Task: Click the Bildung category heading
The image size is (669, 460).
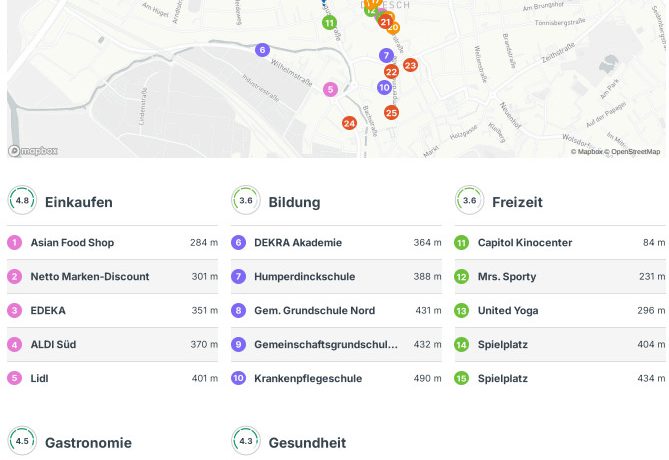Action: (294, 202)
